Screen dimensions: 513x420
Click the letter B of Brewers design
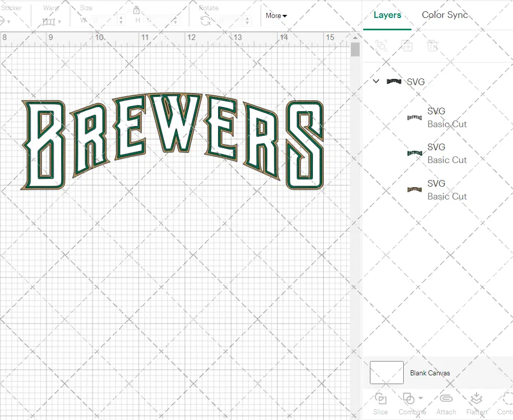[44, 145]
